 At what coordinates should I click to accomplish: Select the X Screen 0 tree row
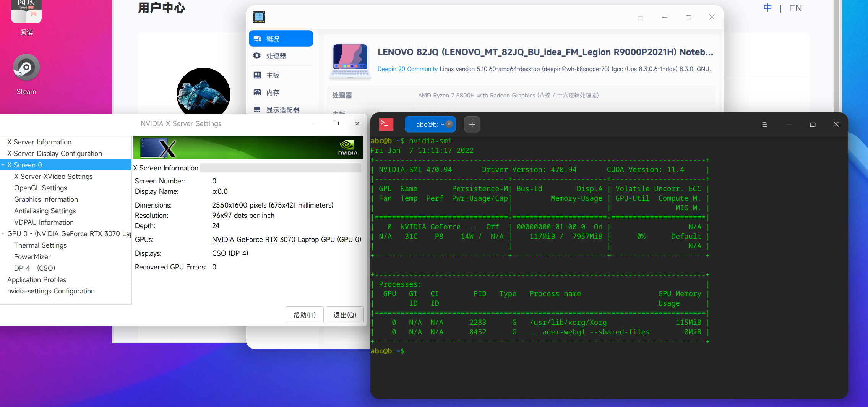[x=66, y=165]
